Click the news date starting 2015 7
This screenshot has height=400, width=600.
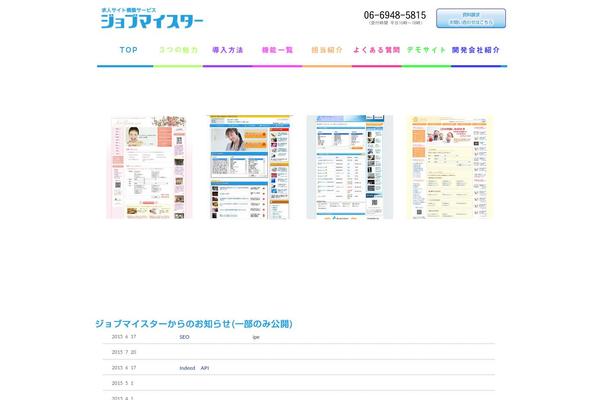coord(124,352)
